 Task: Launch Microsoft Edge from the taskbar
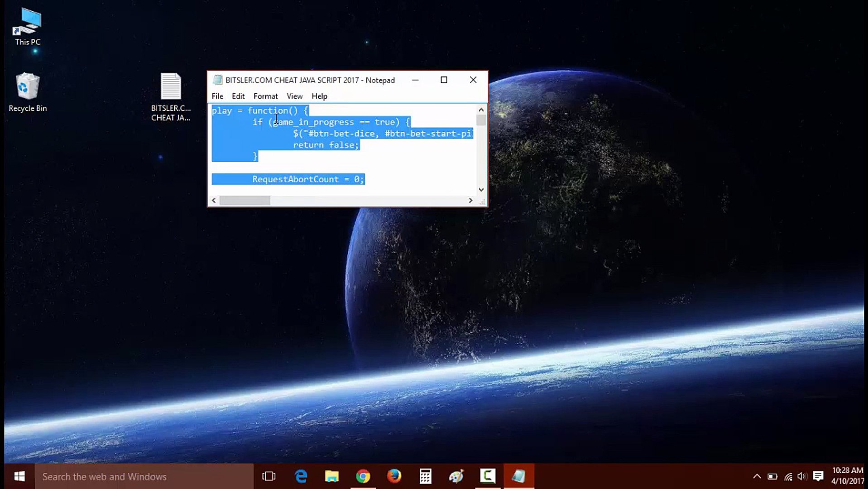point(301,476)
